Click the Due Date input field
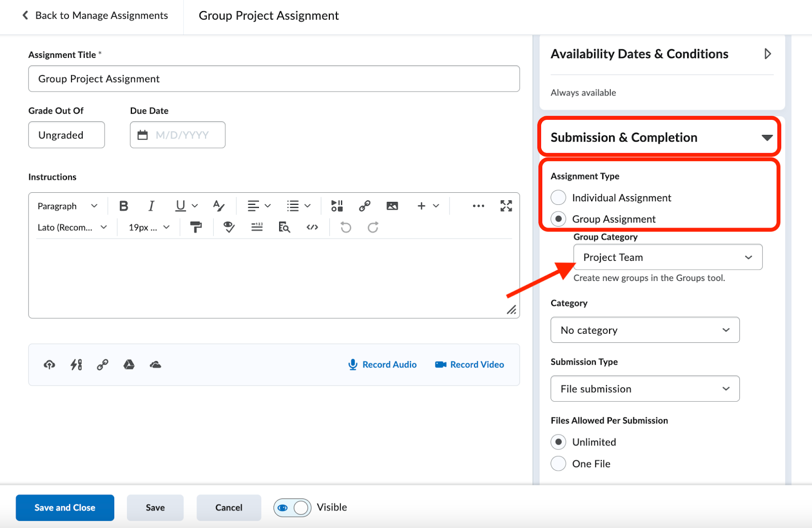Image resolution: width=812 pixels, height=528 pixels. [x=178, y=135]
